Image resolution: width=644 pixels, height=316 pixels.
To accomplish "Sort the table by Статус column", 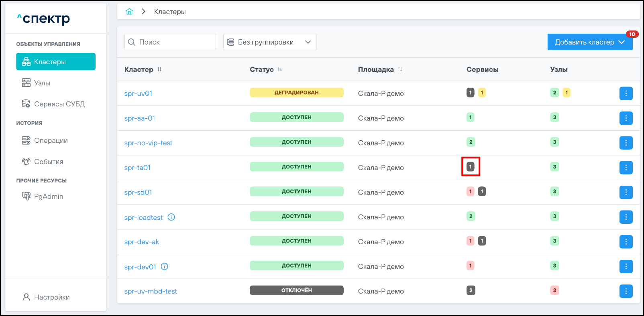I will coord(280,69).
